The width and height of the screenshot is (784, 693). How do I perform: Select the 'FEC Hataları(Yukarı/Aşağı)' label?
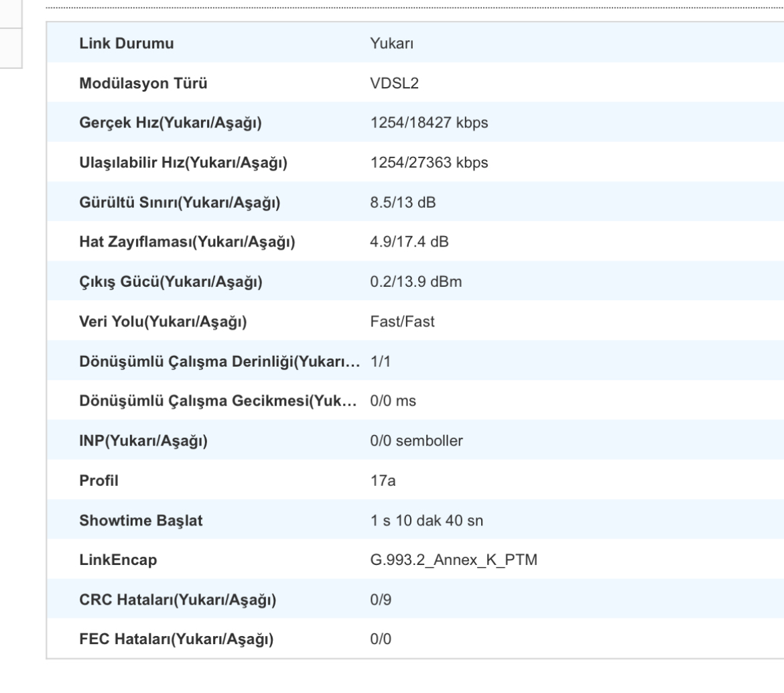tap(176, 639)
